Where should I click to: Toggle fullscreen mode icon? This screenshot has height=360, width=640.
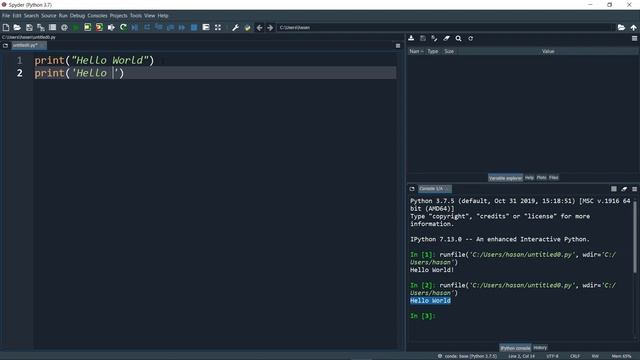coord(218,27)
